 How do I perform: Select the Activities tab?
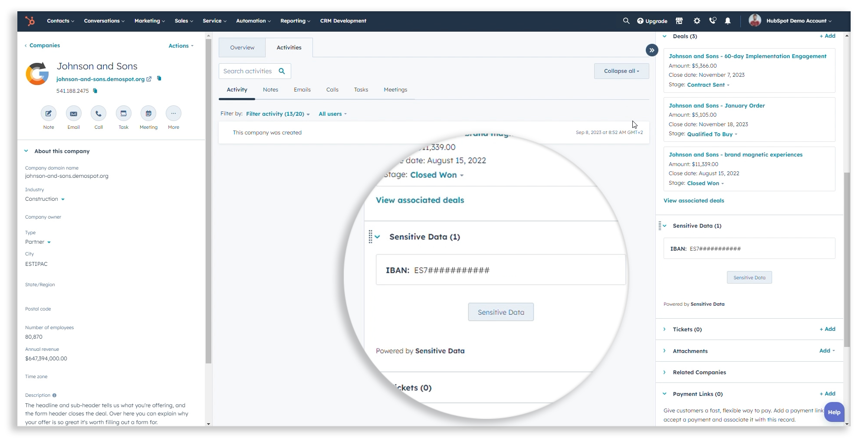coord(289,48)
